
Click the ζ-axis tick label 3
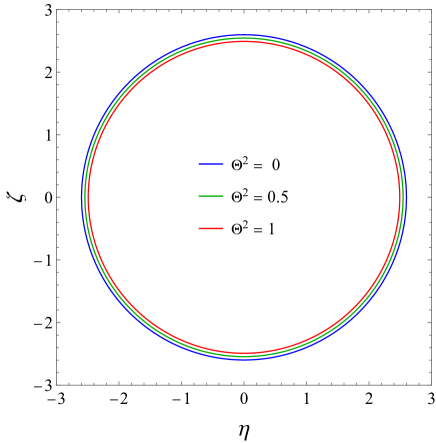point(49,11)
